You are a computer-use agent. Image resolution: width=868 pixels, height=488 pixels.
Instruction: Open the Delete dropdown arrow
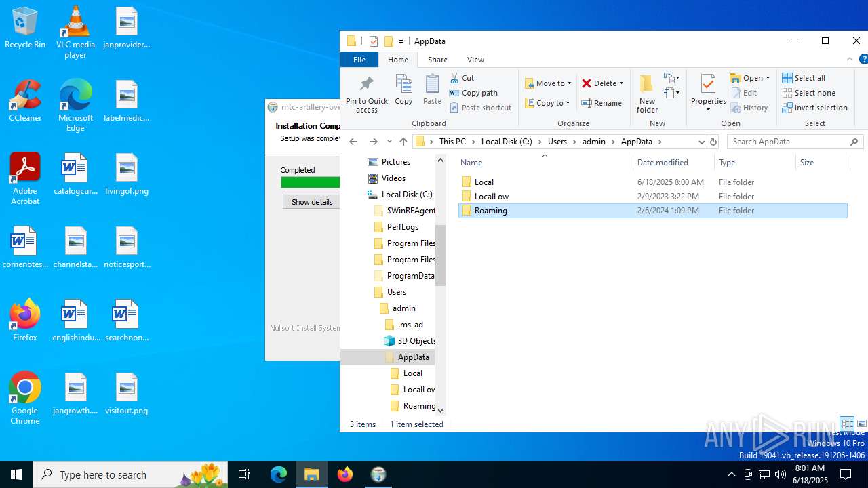(x=621, y=83)
